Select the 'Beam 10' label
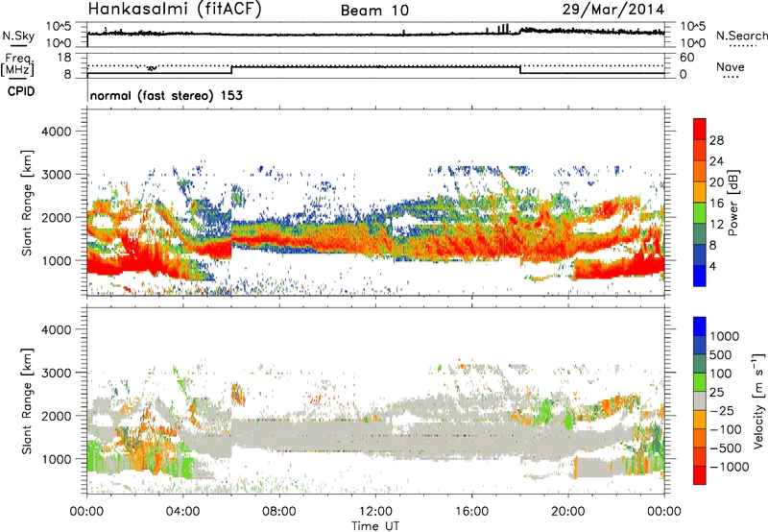This screenshot has width=768, height=532. (x=374, y=11)
